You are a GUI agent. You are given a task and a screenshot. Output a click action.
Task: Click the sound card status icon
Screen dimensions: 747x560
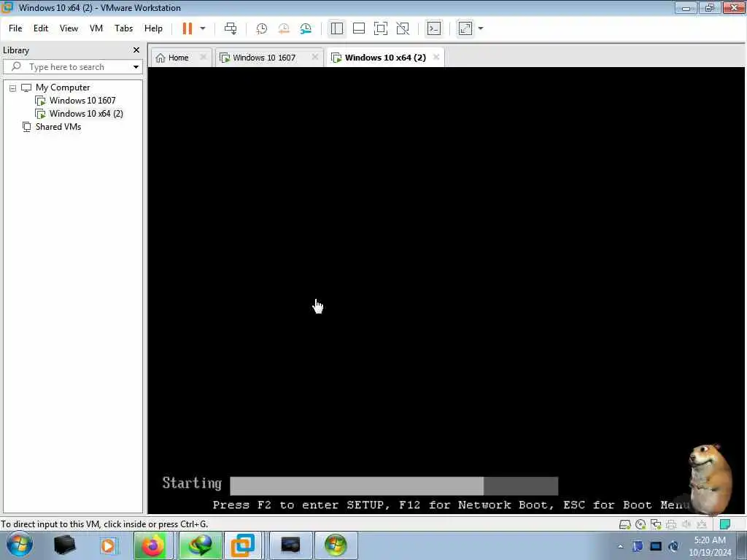686,525
